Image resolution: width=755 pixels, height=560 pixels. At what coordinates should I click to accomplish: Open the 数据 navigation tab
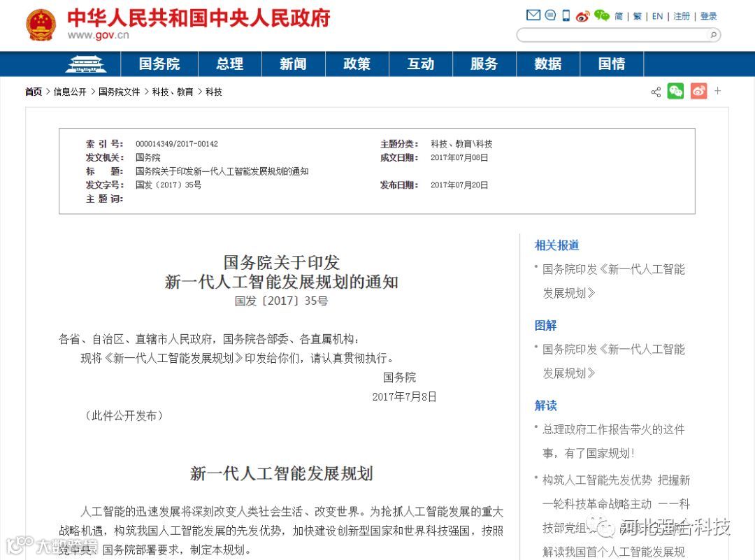548,64
